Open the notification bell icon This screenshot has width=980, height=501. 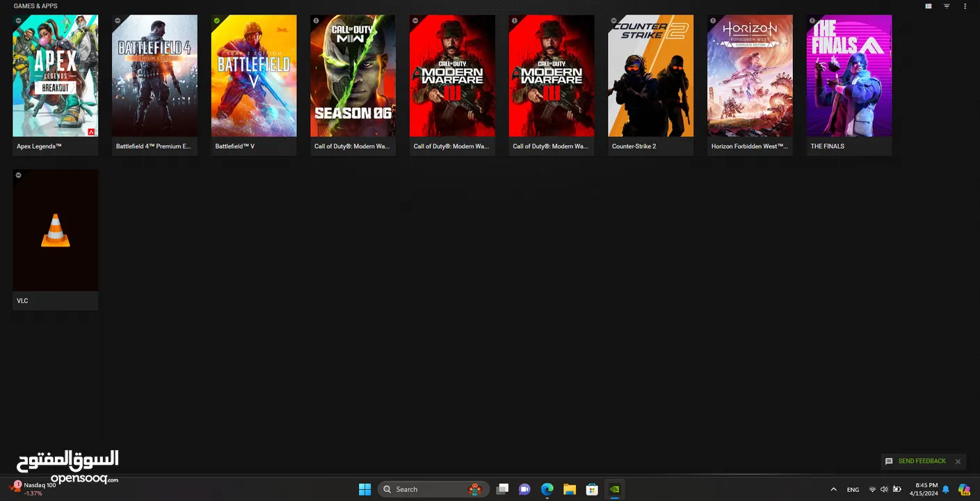click(946, 490)
